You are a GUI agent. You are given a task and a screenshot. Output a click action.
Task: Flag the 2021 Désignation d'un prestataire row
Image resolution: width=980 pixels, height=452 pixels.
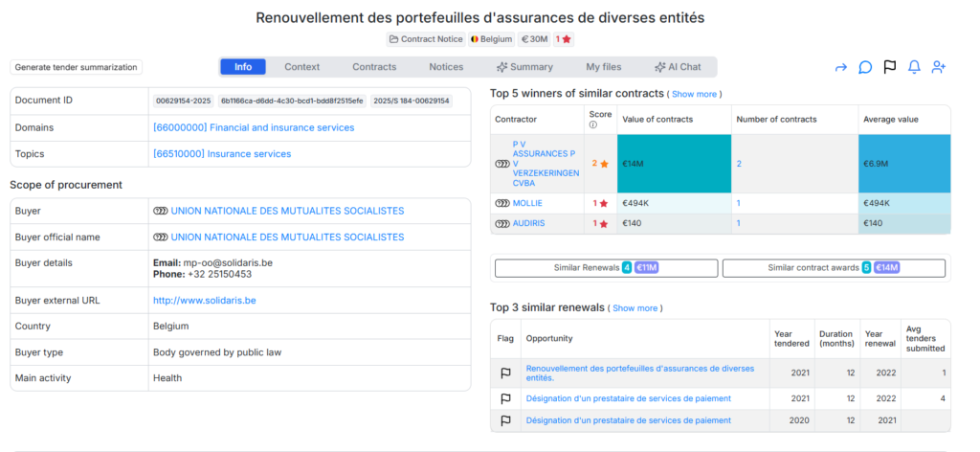505,398
